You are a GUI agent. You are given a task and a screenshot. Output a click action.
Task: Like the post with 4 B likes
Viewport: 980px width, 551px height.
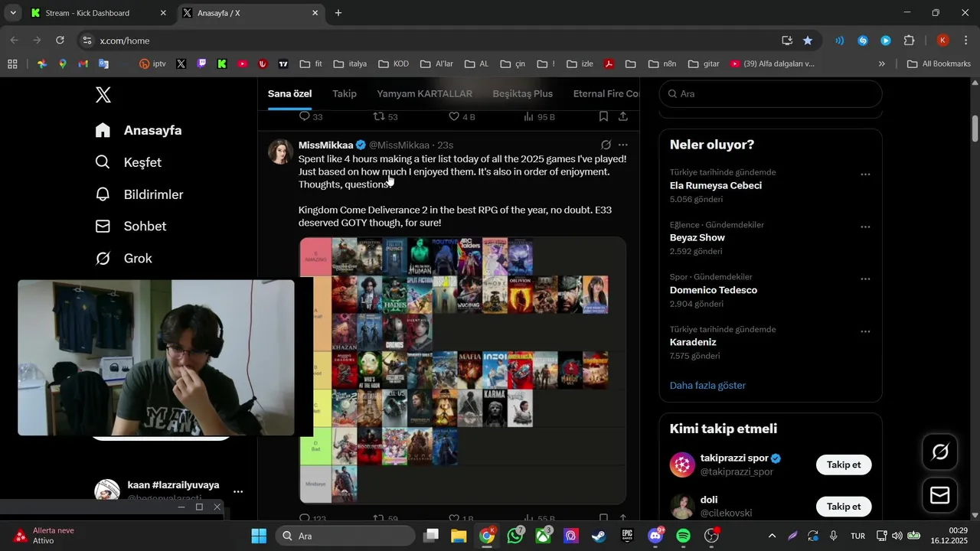coord(462,116)
